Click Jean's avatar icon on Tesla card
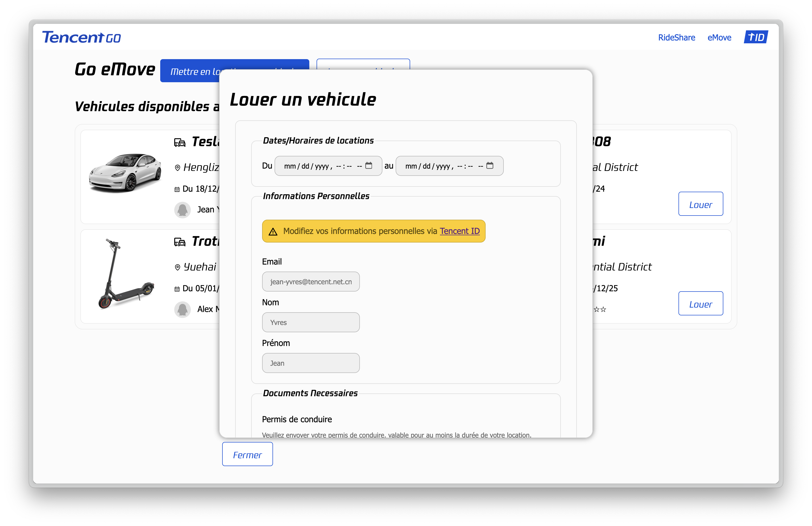The image size is (812, 526). [x=183, y=210]
